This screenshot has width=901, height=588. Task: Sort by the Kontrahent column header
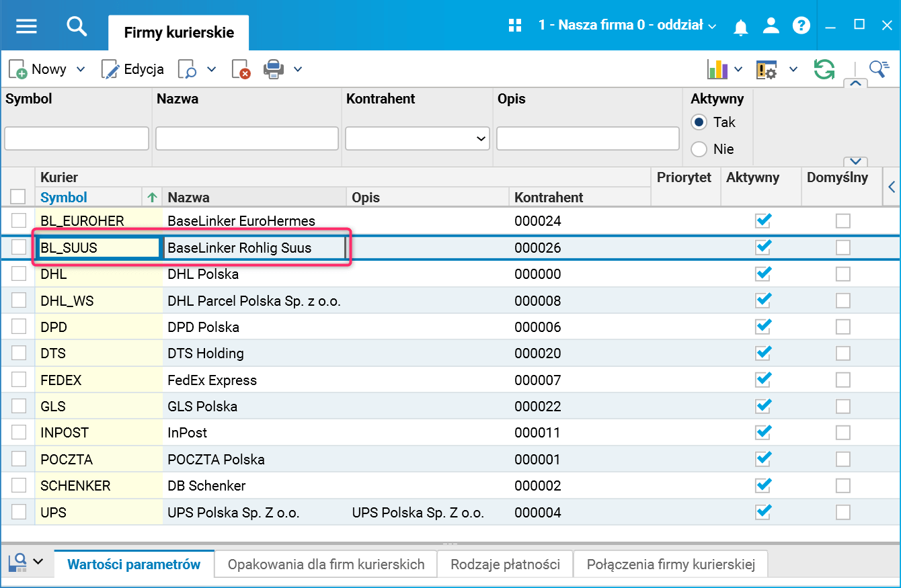(x=549, y=198)
